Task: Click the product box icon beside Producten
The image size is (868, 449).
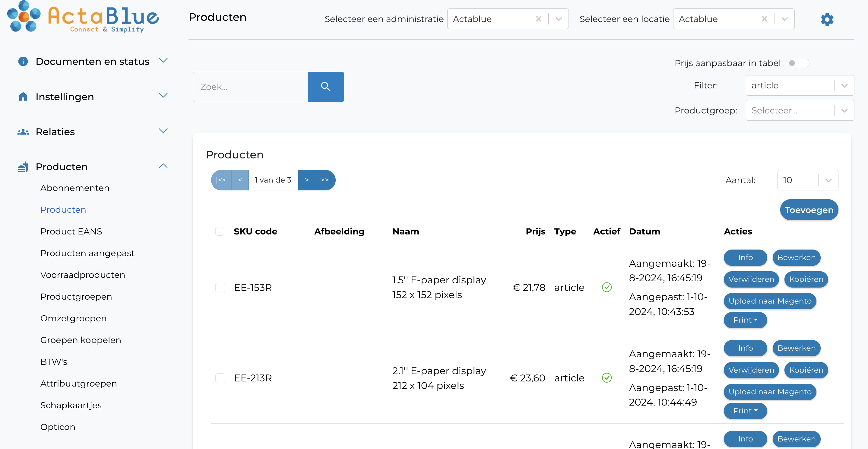Action: click(23, 167)
